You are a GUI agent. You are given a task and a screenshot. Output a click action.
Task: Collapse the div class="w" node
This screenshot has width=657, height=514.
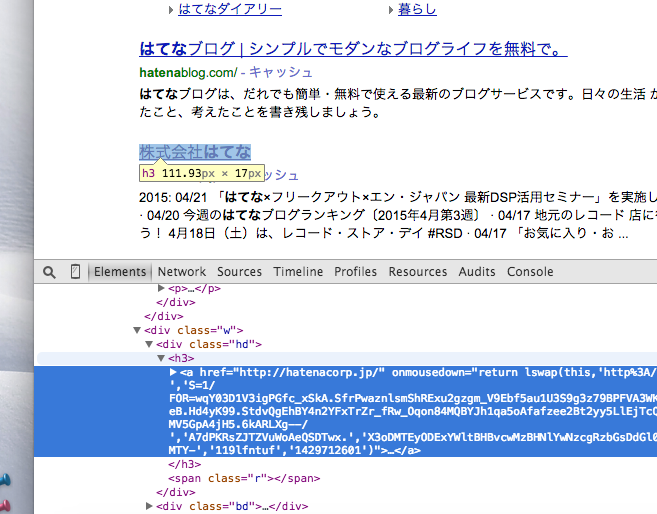tap(137, 330)
